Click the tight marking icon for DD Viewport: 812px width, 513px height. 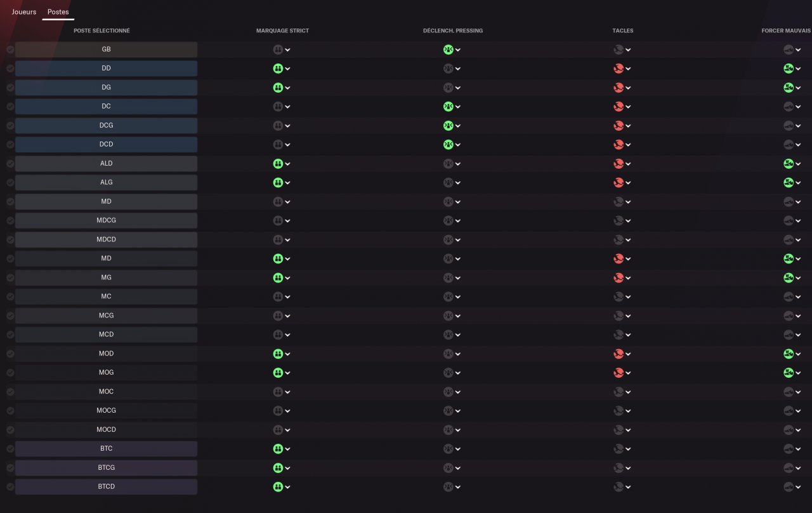[278, 69]
